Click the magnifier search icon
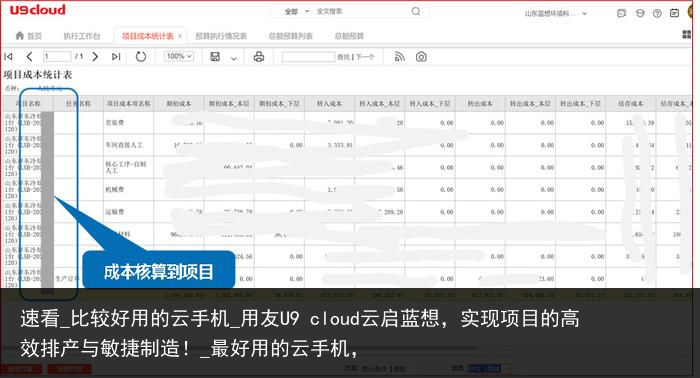 click(x=416, y=11)
